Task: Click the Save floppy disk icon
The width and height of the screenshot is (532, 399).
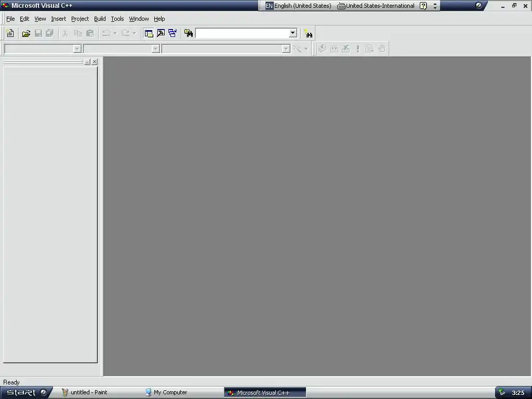Action: (x=38, y=33)
